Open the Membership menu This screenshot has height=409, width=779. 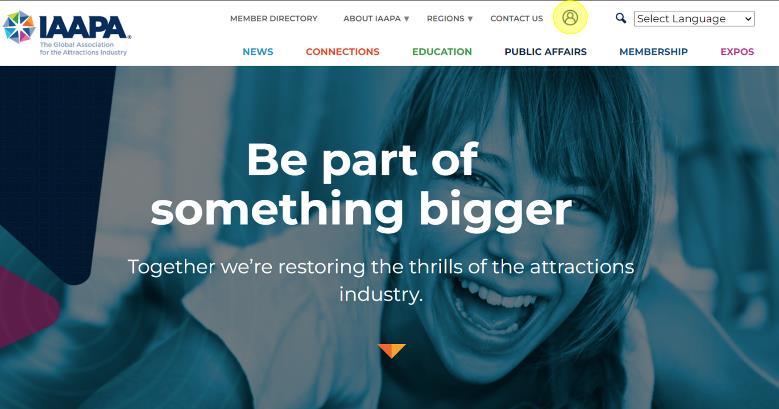point(653,52)
